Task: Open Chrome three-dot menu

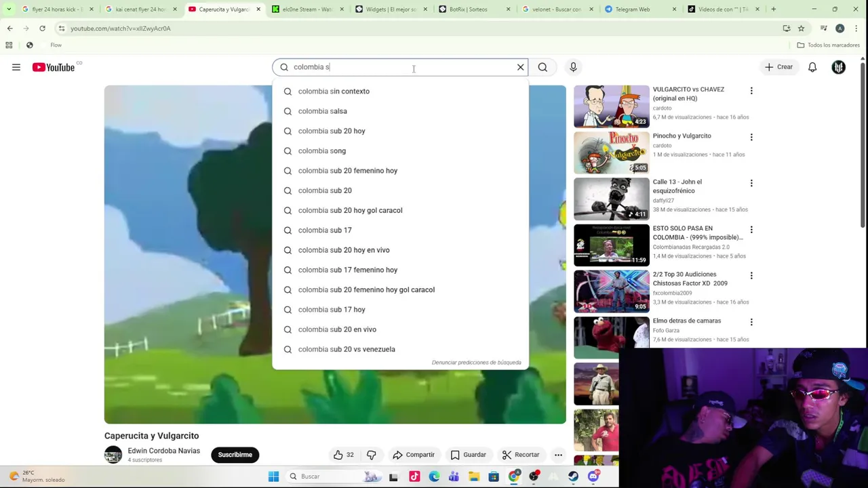Action: pyautogui.click(x=857, y=28)
